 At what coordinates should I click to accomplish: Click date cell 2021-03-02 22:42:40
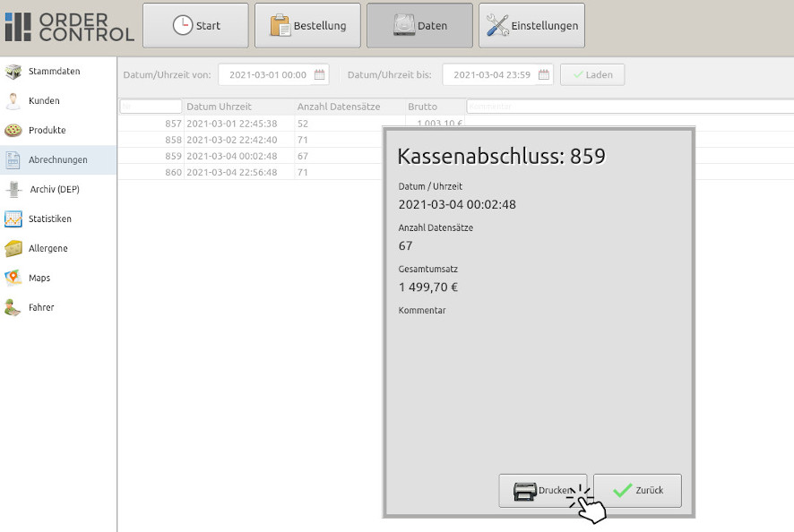[232, 140]
